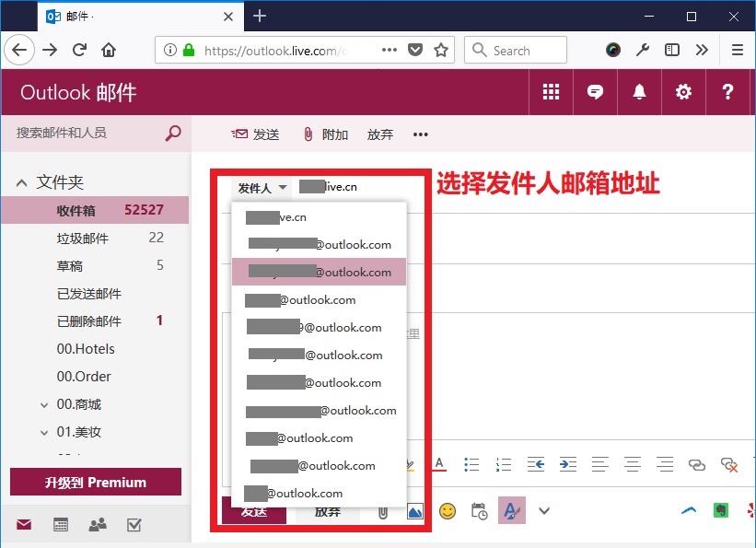Toggle the Firefox sidebar icon
This screenshot has height=548, width=756.
coord(671,50)
